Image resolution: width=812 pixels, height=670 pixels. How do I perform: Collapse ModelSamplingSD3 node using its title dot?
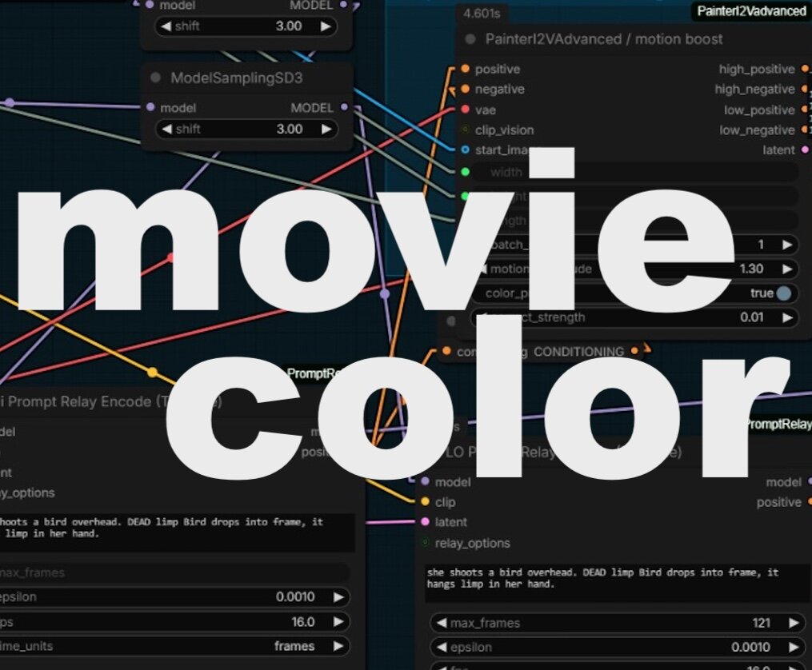pyautogui.click(x=155, y=78)
